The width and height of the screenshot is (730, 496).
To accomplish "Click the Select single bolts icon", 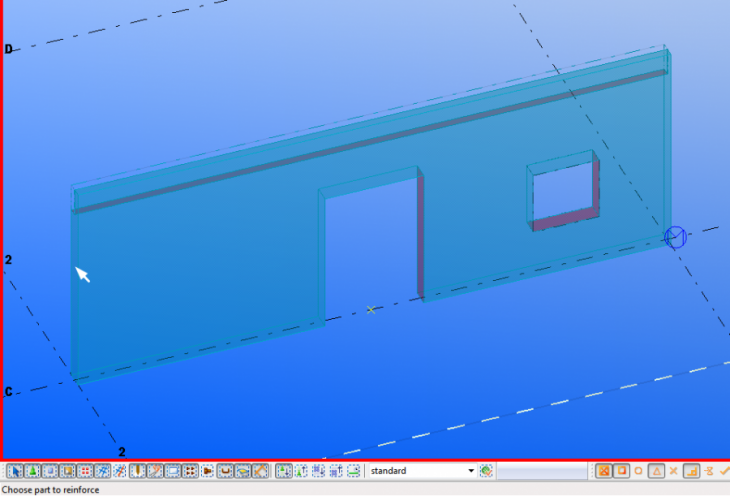I will pos(208,471).
